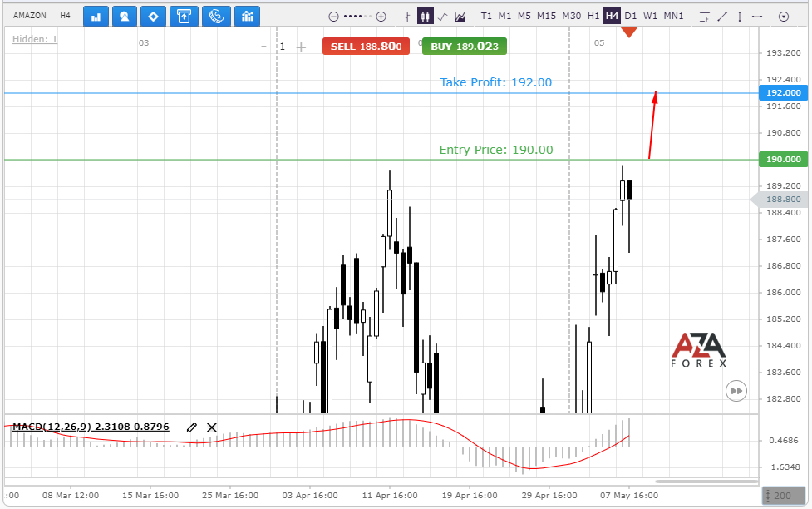Click the blue diamond icon button
812x509 pixels.
point(153,17)
